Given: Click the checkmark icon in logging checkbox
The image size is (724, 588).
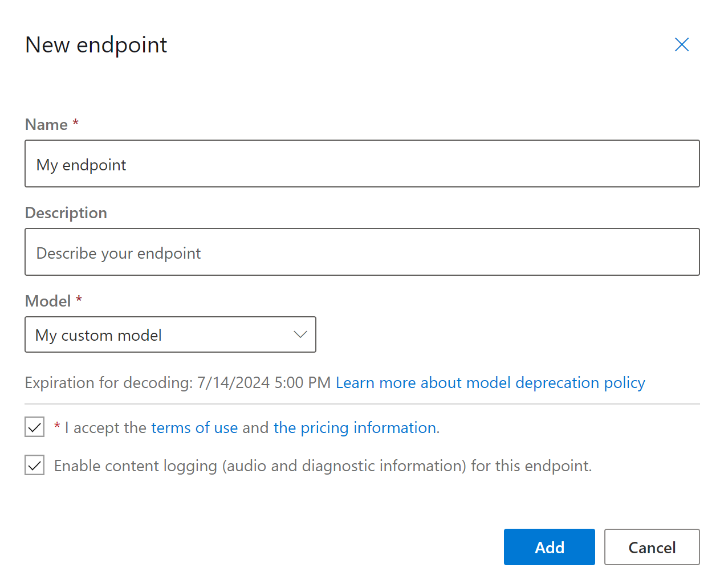Looking at the screenshot, I should [x=34, y=464].
